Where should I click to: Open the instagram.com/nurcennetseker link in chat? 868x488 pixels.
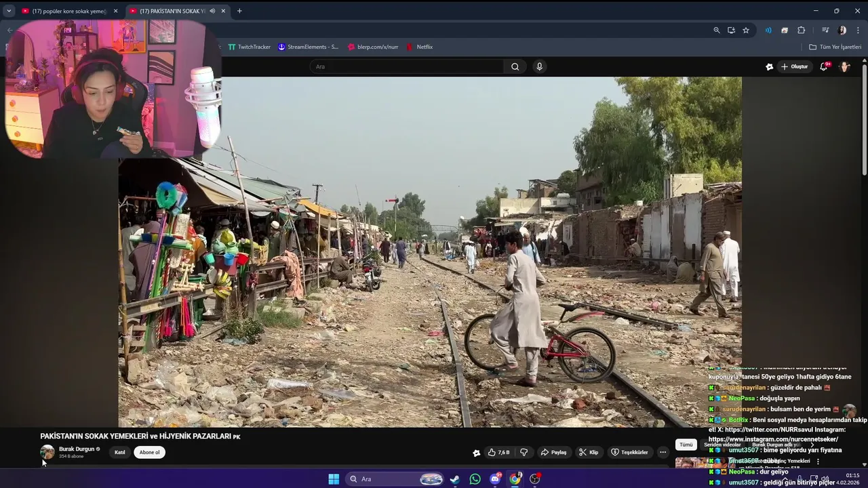[773, 439]
